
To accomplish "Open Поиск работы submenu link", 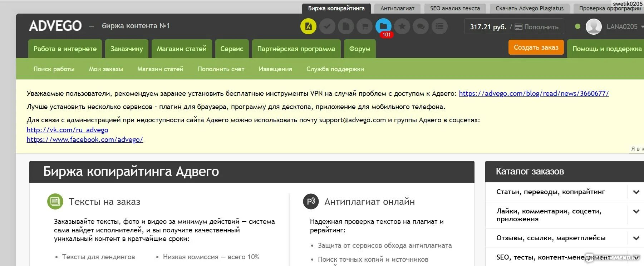I will coord(54,69).
